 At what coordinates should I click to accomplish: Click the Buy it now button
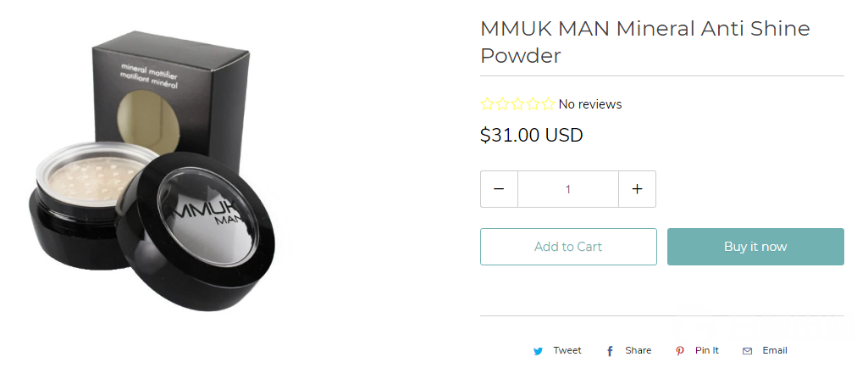(755, 247)
